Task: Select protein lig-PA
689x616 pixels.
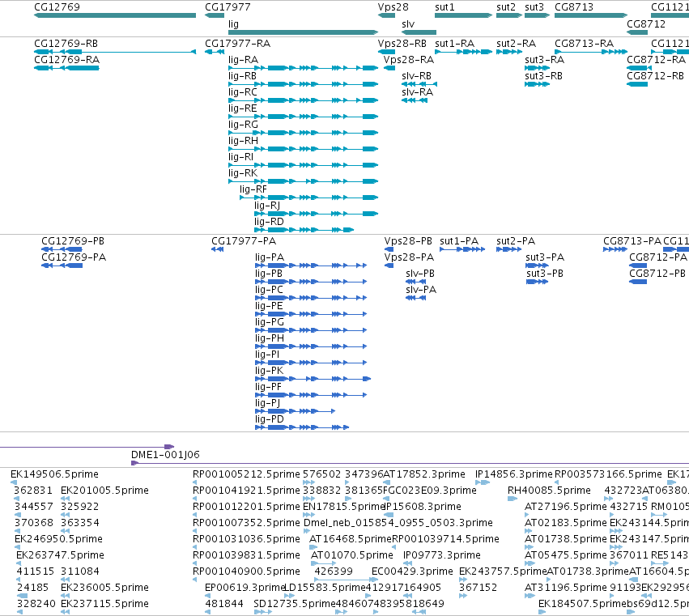Action: click(x=311, y=266)
